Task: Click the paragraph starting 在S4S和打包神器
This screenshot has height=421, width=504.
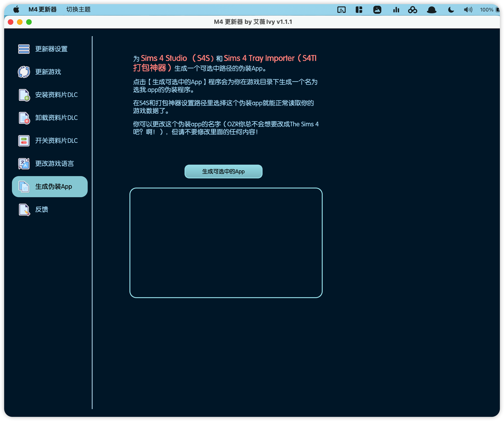Action: point(223,107)
